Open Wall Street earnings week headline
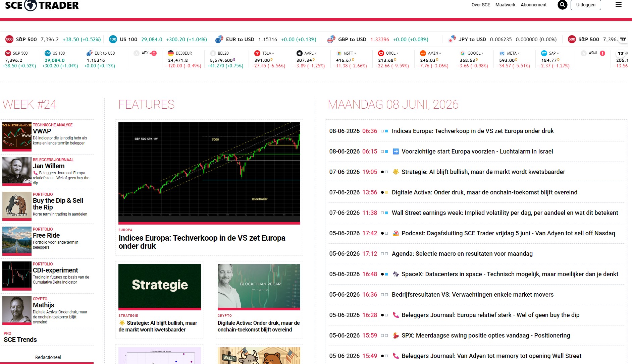632x364 pixels. coord(505,213)
